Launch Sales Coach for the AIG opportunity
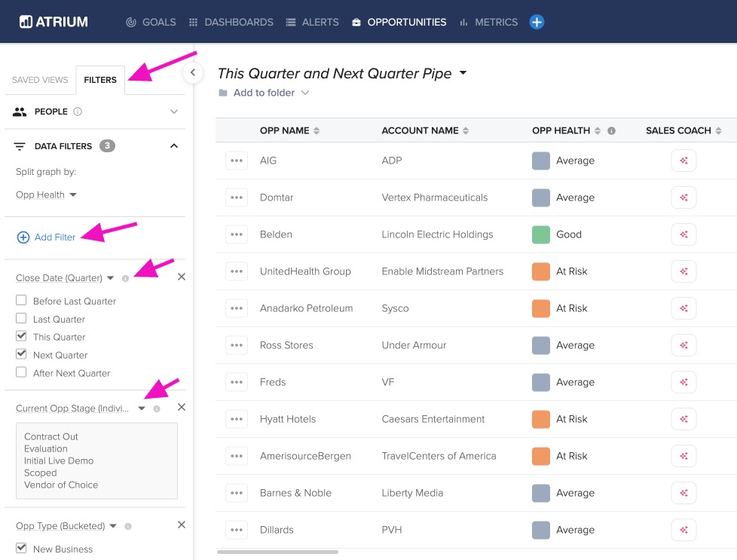 pyautogui.click(x=683, y=161)
